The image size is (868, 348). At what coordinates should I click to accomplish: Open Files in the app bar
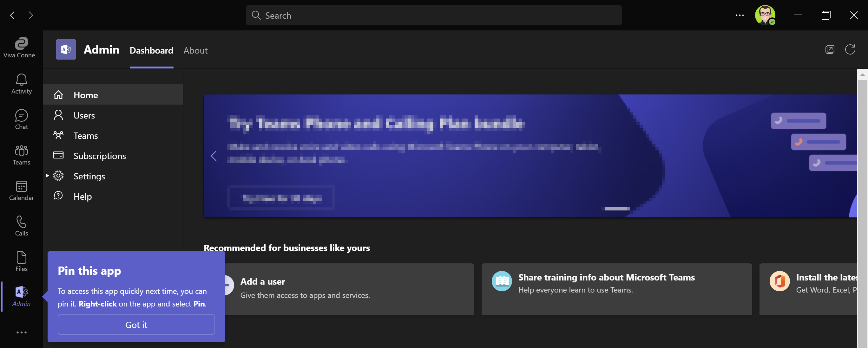tap(21, 261)
